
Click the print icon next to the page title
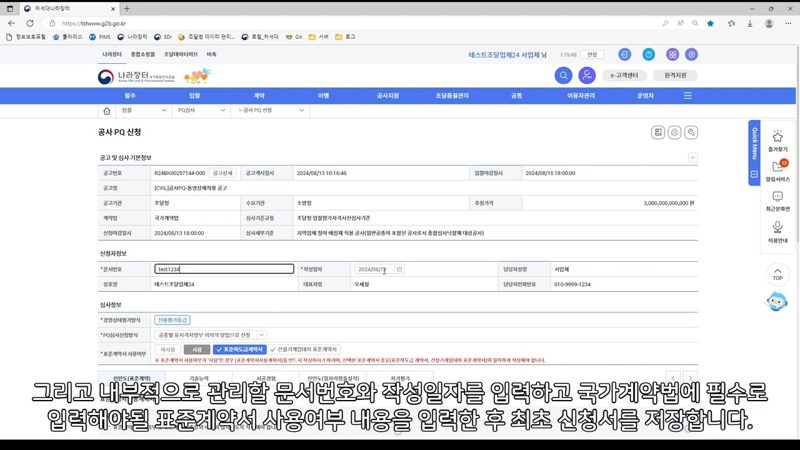[674, 133]
